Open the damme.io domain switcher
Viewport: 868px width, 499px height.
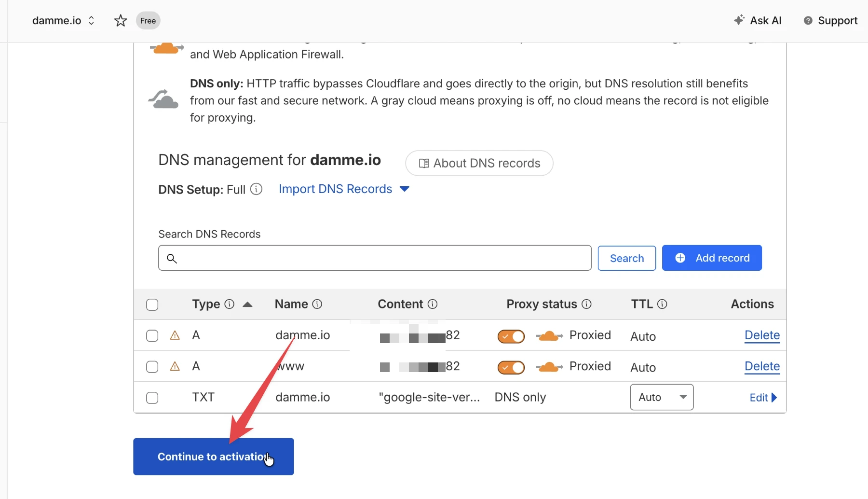pos(64,21)
